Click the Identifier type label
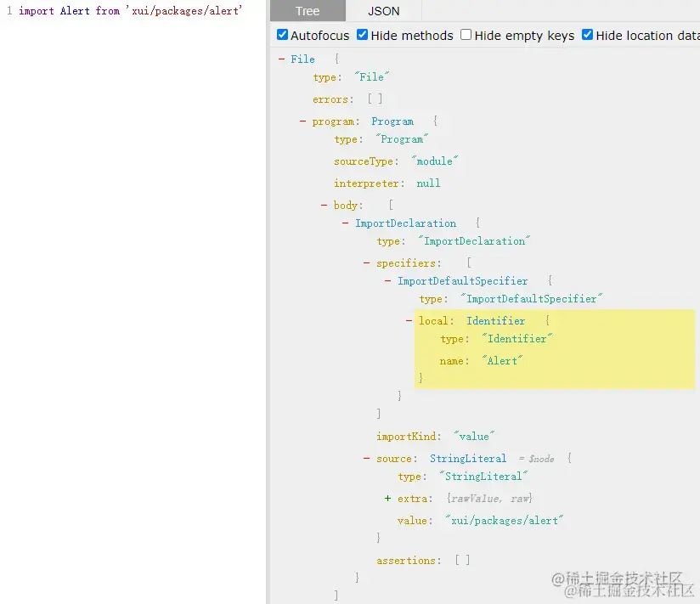 (x=495, y=320)
